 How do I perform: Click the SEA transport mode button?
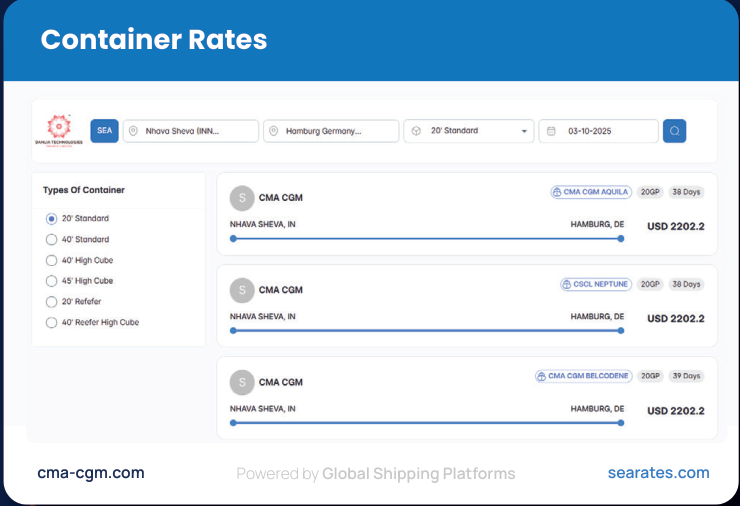click(x=104, y=131)
